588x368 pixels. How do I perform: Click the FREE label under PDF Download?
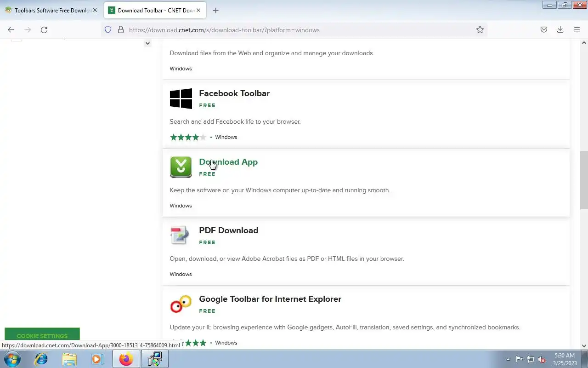[x=207, y=242]
